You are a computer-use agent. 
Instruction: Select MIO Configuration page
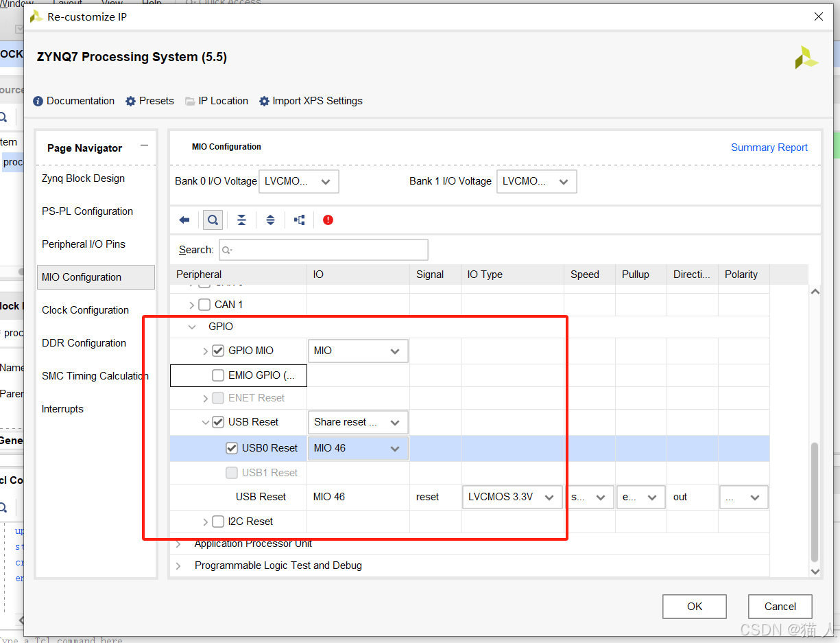point(96,277)
